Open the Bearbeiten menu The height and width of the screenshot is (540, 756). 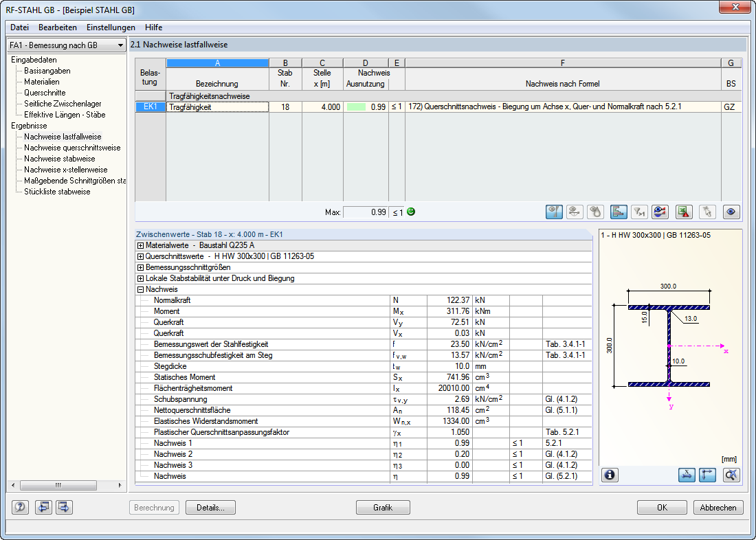[x=58, y=27]
